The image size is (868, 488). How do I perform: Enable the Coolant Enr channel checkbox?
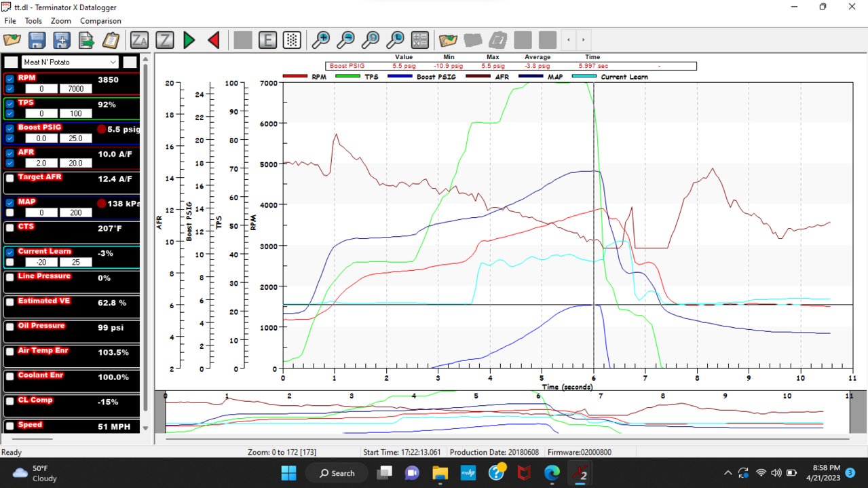tap(10, 377)
